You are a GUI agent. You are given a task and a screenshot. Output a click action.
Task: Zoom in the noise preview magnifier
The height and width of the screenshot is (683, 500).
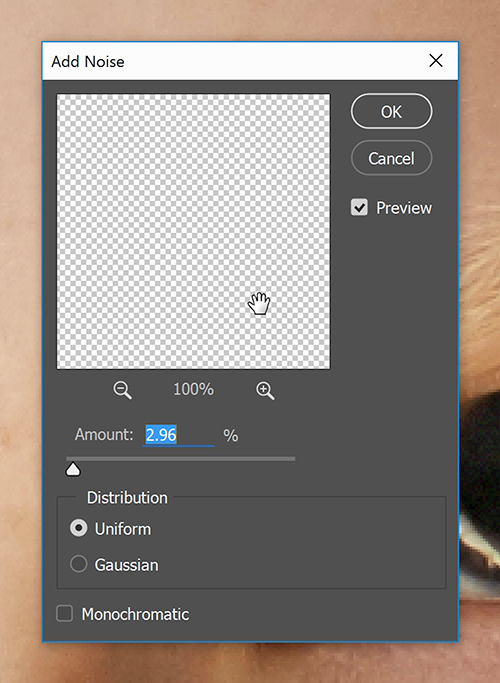tap(265, 390)
